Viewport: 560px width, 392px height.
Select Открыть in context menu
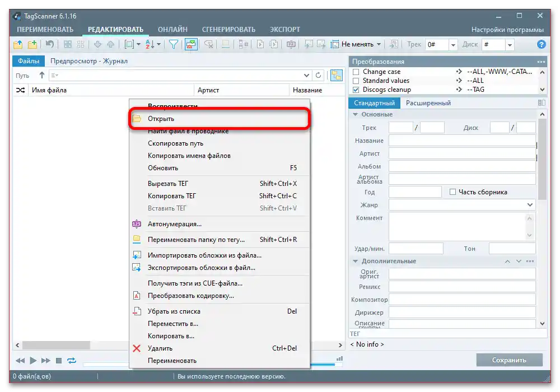(220, 119)
